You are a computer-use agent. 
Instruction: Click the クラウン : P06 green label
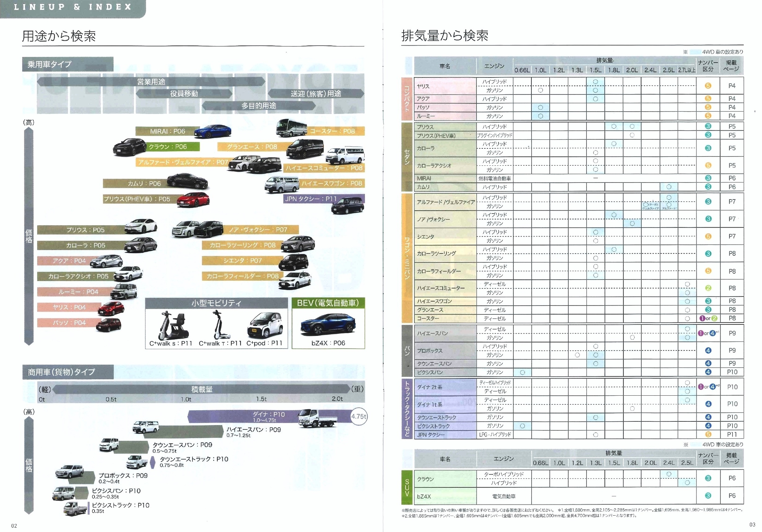(173, 147)
